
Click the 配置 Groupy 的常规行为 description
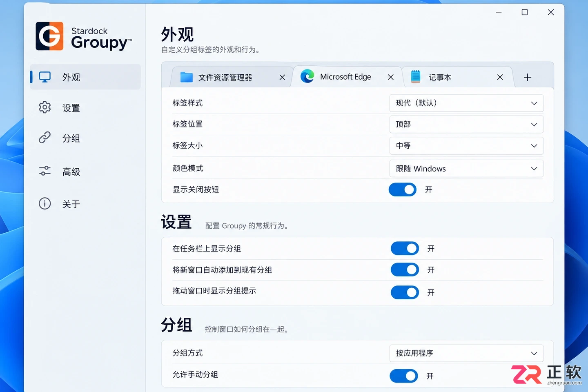[x=247, y=226]
